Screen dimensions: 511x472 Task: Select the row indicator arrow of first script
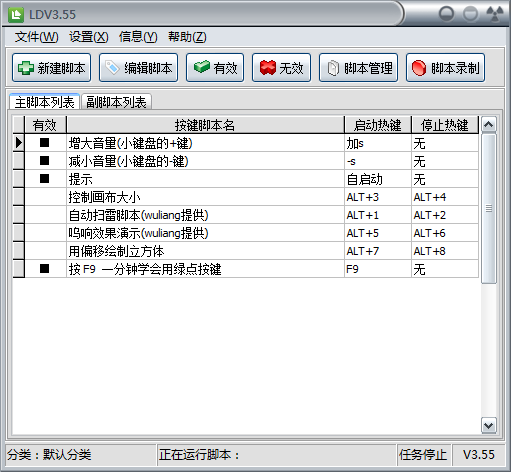[x=19, y=143]
